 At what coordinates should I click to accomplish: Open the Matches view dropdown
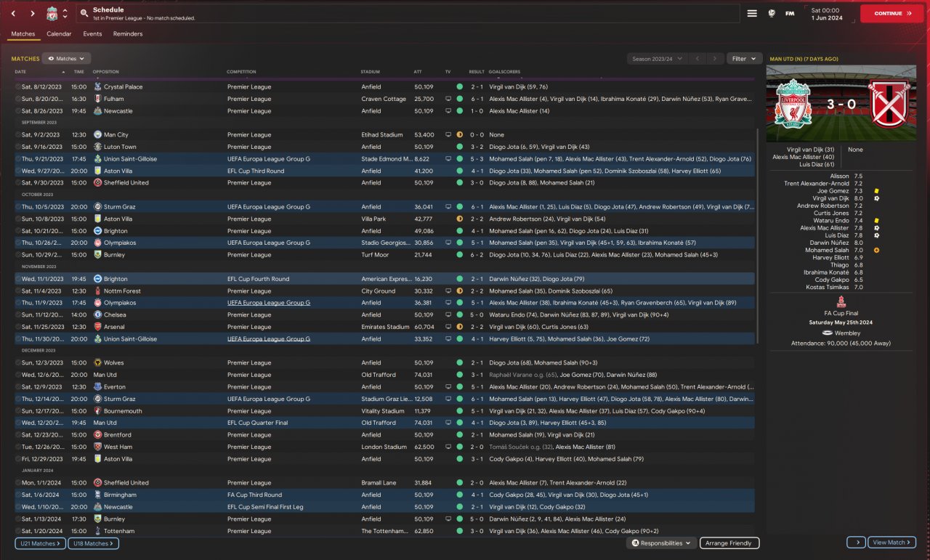point(66,58)
